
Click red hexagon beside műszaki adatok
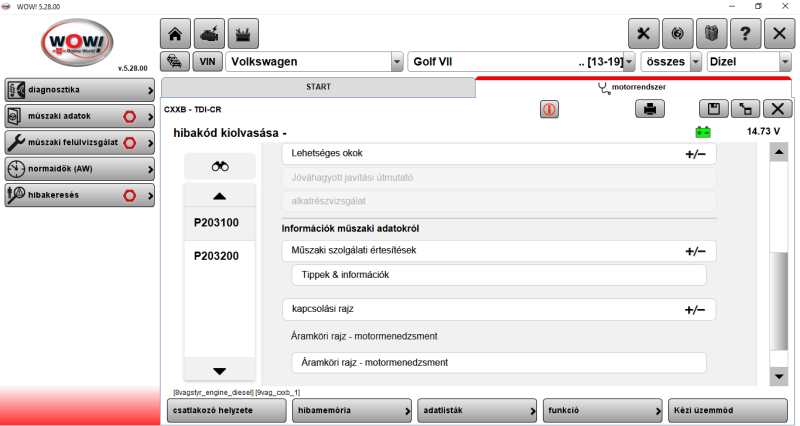click(130, 117)
